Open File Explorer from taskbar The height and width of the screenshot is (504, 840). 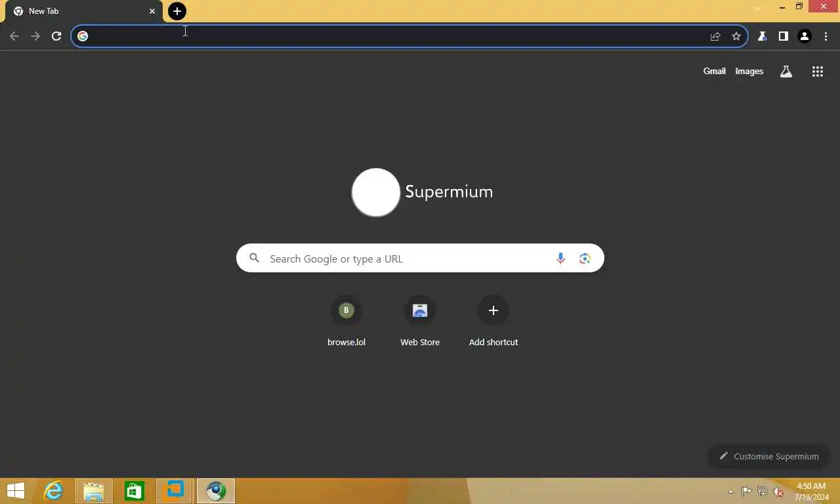point(94,491)
